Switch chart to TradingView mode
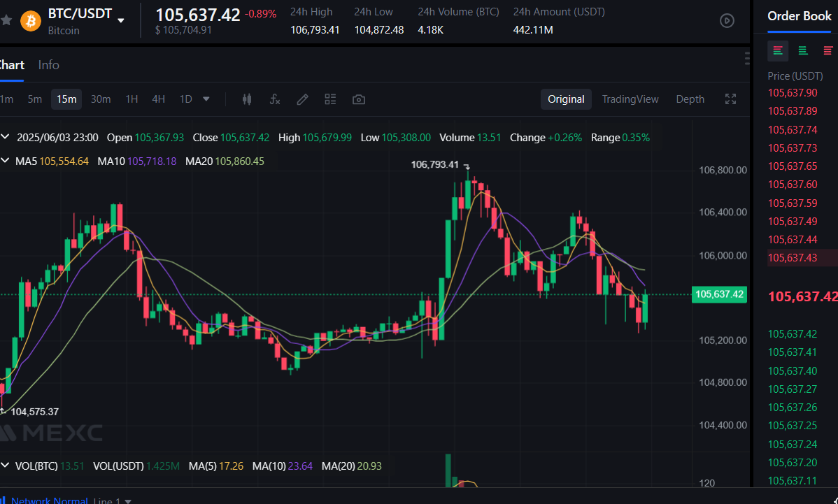 tap(630, 99)
